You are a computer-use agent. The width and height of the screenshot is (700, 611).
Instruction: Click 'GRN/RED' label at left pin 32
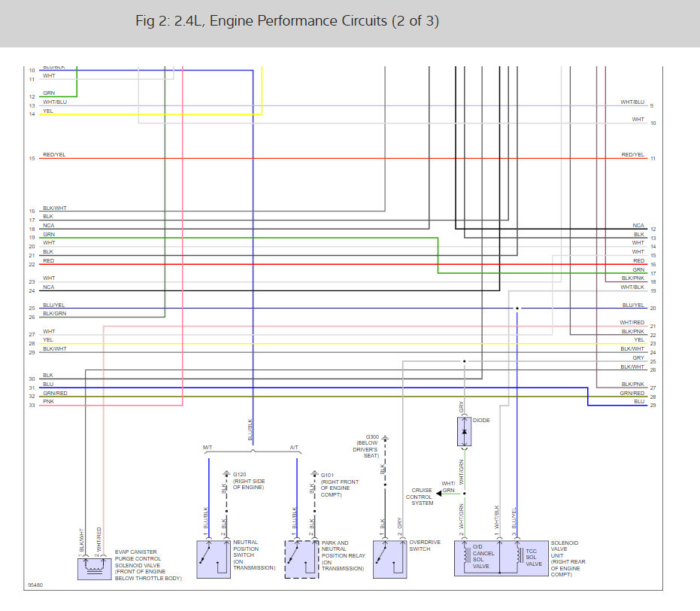coord(55,393)
